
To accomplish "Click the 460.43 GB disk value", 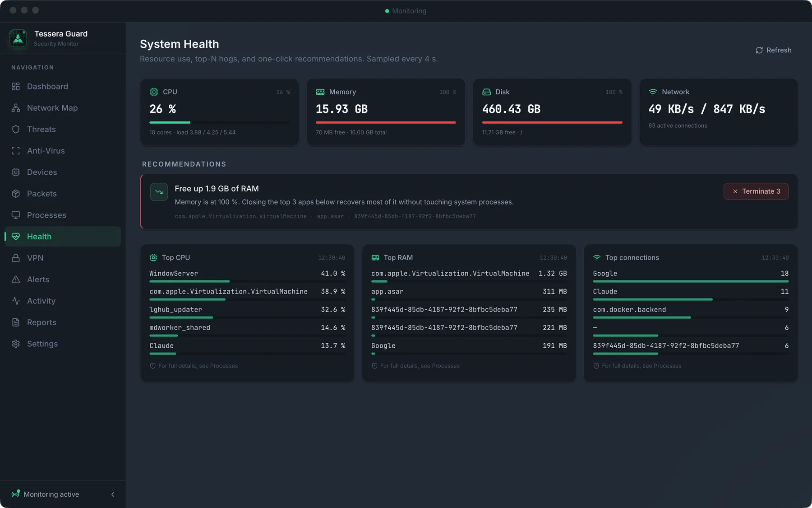I will 511,109.
